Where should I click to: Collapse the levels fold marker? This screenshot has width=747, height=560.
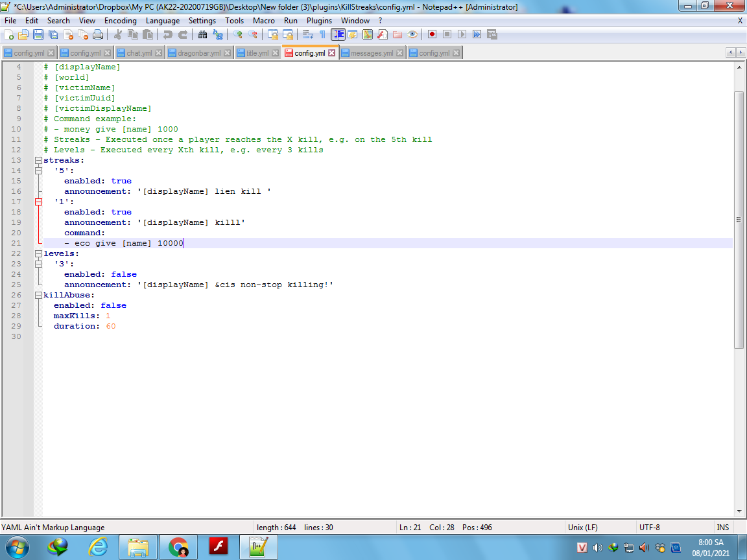[38, 253]
